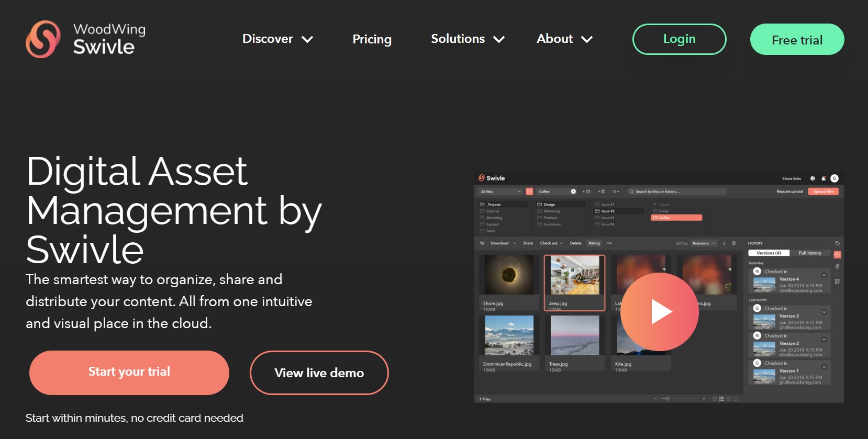Open the All files dropdown

click(500, 192)
